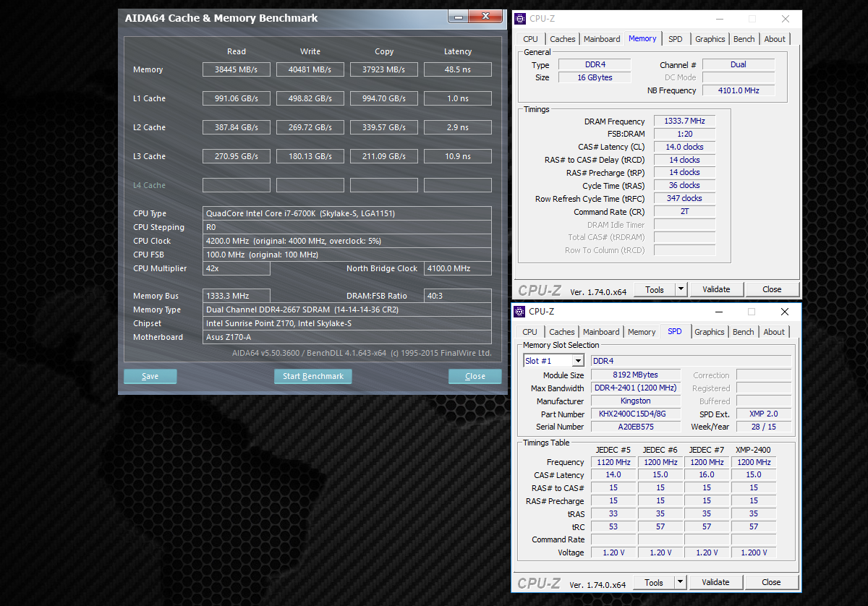Click Chipset value Intel Sunrise Point Z170

tap(347, 323)
